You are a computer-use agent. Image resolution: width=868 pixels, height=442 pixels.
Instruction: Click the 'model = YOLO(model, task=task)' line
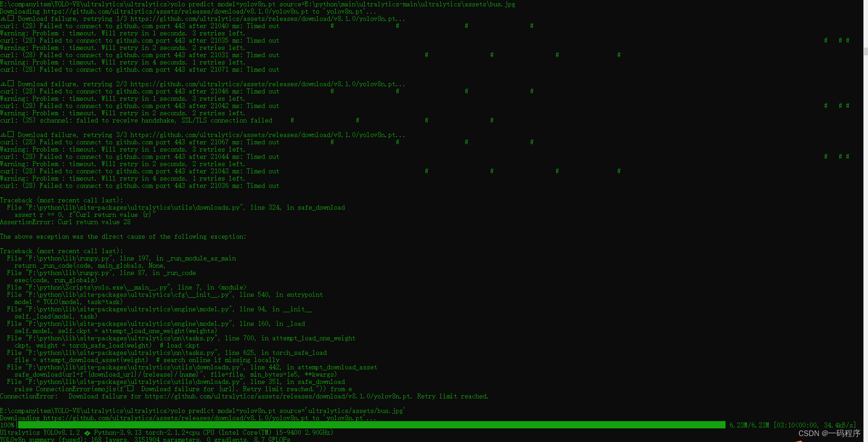(x=69, y=302)
